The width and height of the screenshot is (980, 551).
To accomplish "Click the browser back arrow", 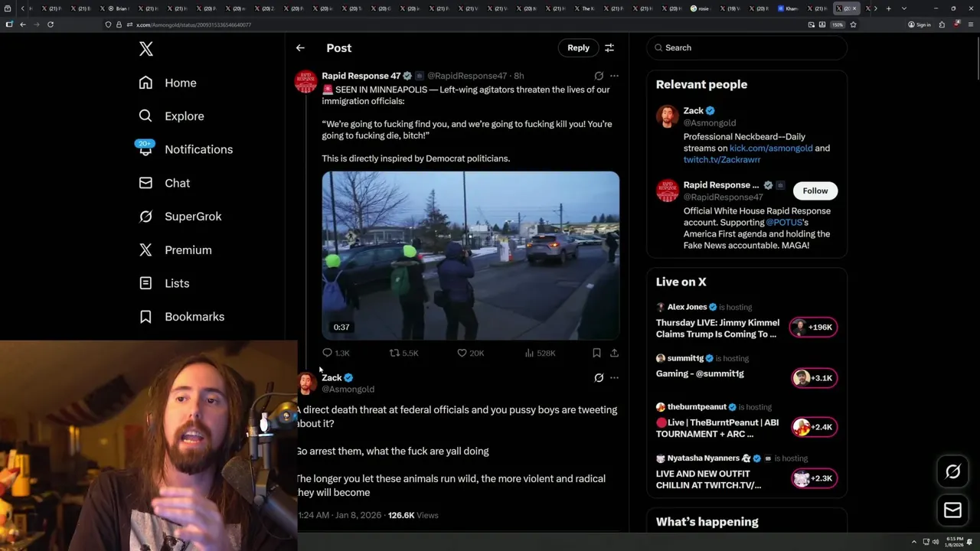I will pos(22,24).
